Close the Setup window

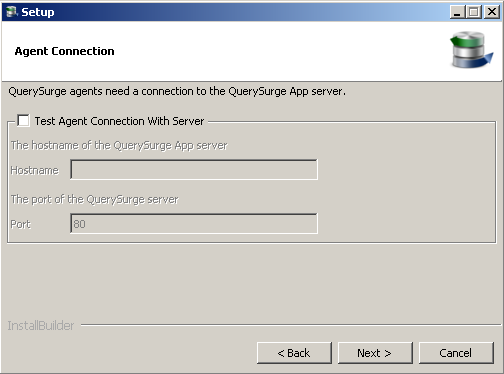[492, 12]
